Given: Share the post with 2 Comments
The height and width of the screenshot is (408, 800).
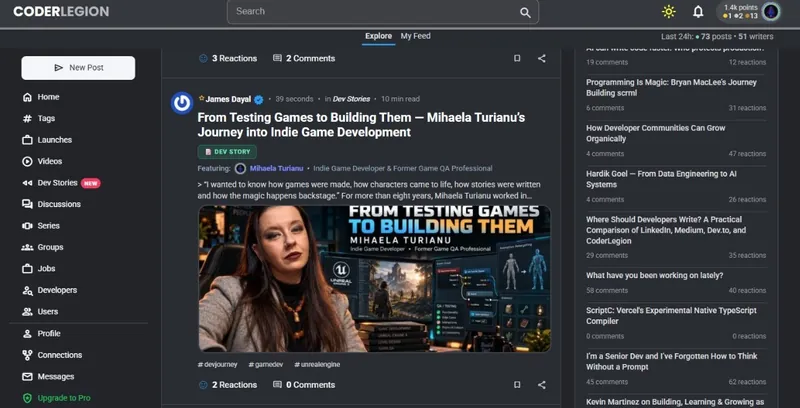Looking at the screenshot, I should [542, 58].
